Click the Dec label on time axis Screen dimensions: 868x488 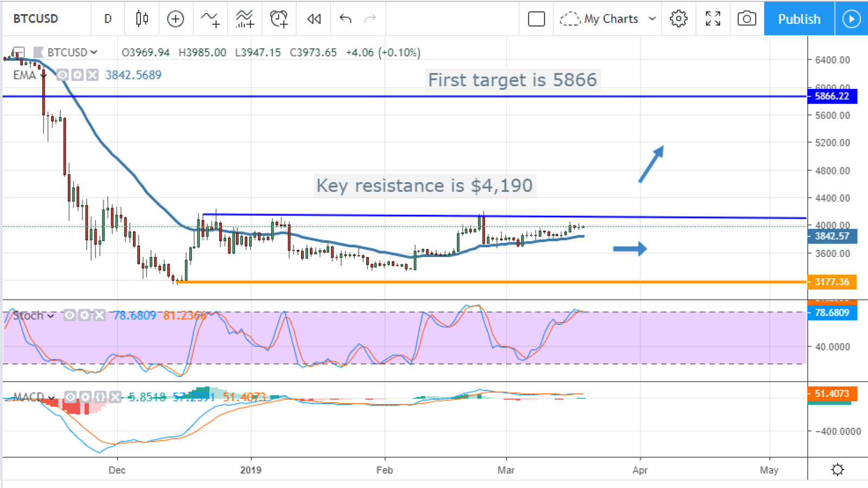(x=117, y=470)
